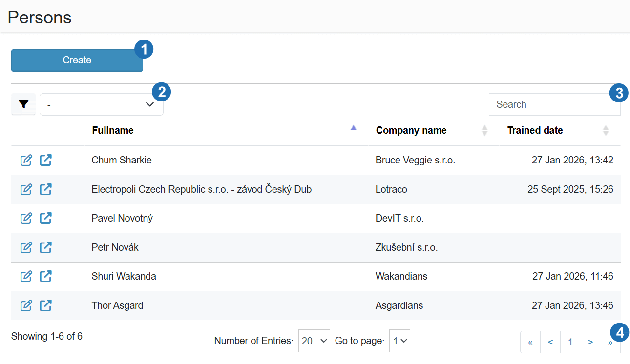The image size is (630, 364).
Task: Open Chum Sharkie in external view
Action: pos(45,160)
